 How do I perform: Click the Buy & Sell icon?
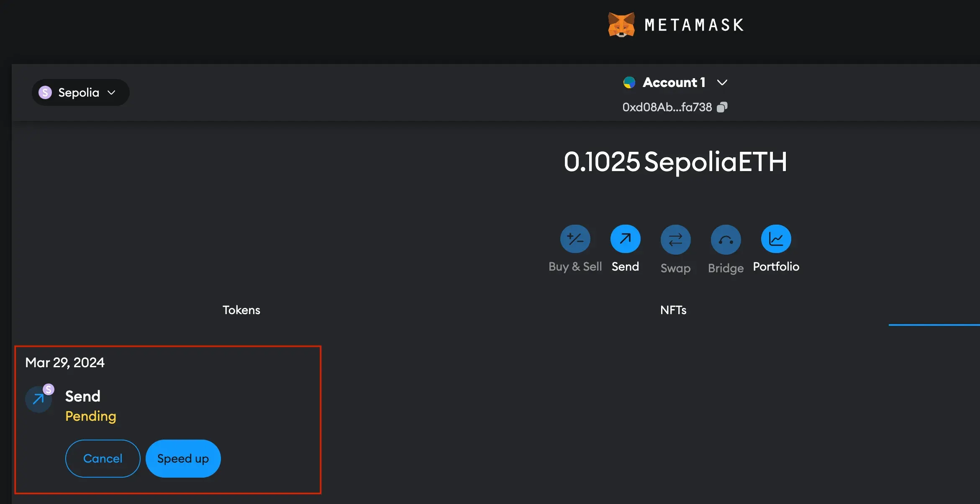click(x=575, y=239)
